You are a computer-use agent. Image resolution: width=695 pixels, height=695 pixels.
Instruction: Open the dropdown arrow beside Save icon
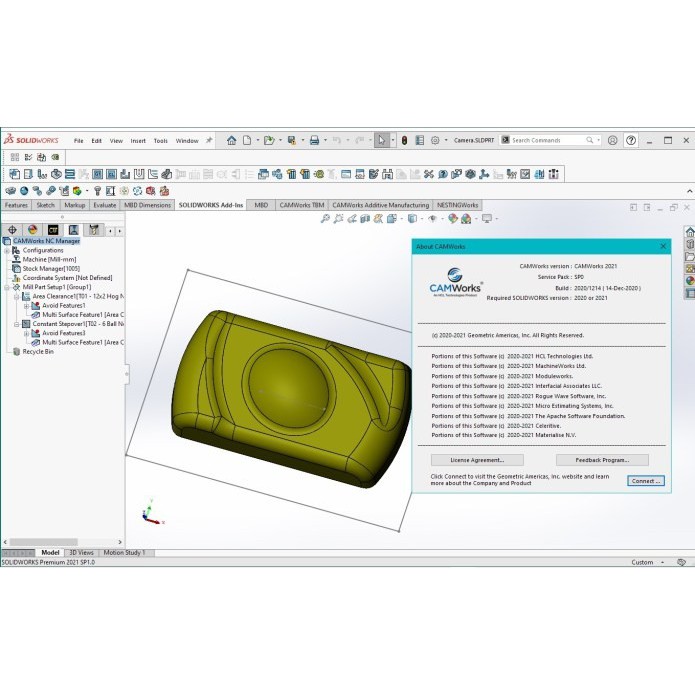pos(303,141)
